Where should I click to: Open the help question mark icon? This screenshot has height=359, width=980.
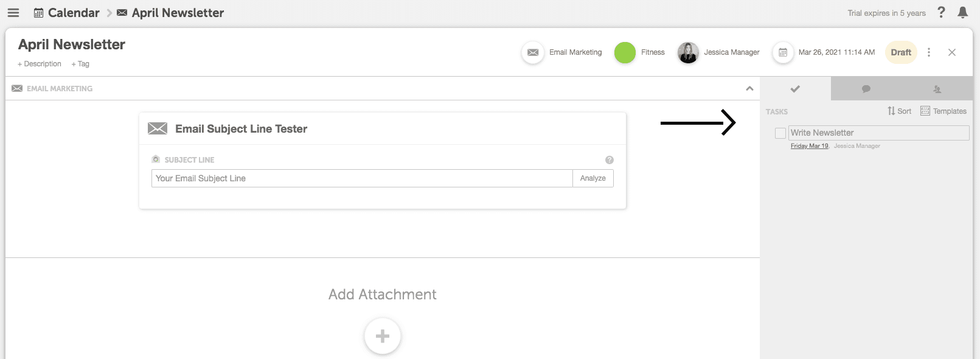tap(941, 12)
